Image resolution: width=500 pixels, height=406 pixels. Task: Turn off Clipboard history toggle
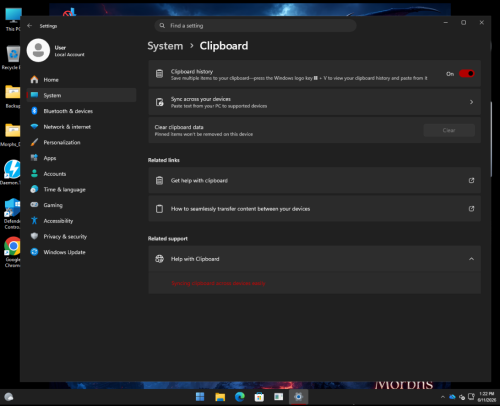pos(467,74)
